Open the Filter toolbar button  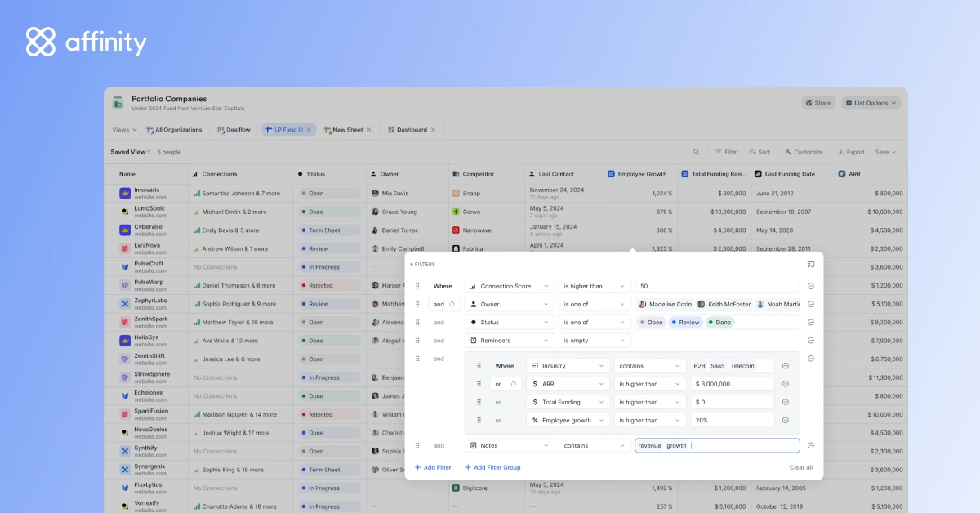(x=727, y=152)
